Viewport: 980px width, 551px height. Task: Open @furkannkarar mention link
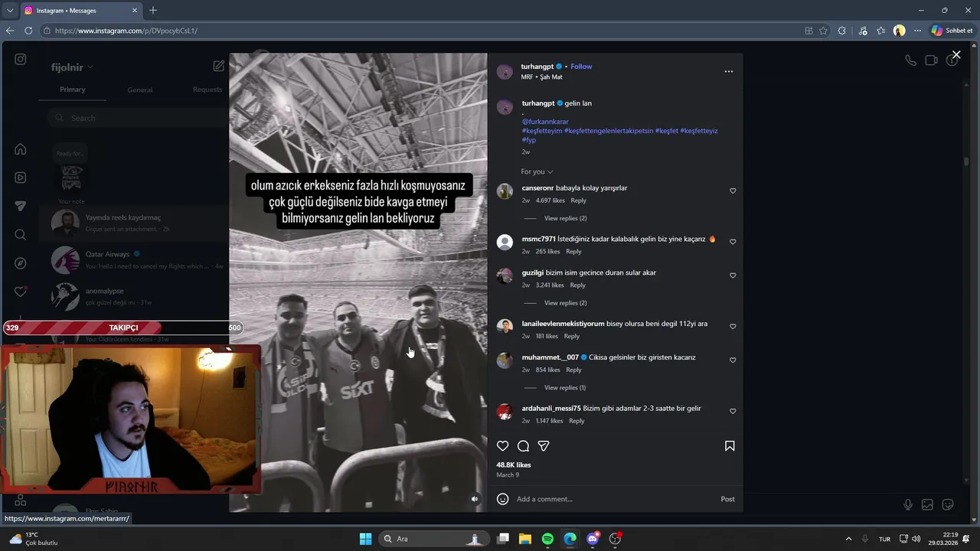[x=545, y=122]
